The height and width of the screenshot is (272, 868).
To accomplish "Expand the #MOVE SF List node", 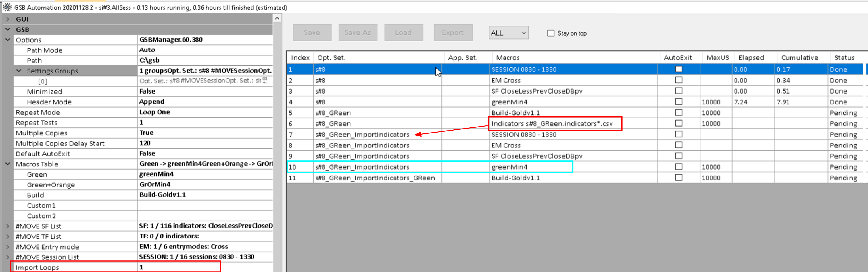I will tap(7, 226).
